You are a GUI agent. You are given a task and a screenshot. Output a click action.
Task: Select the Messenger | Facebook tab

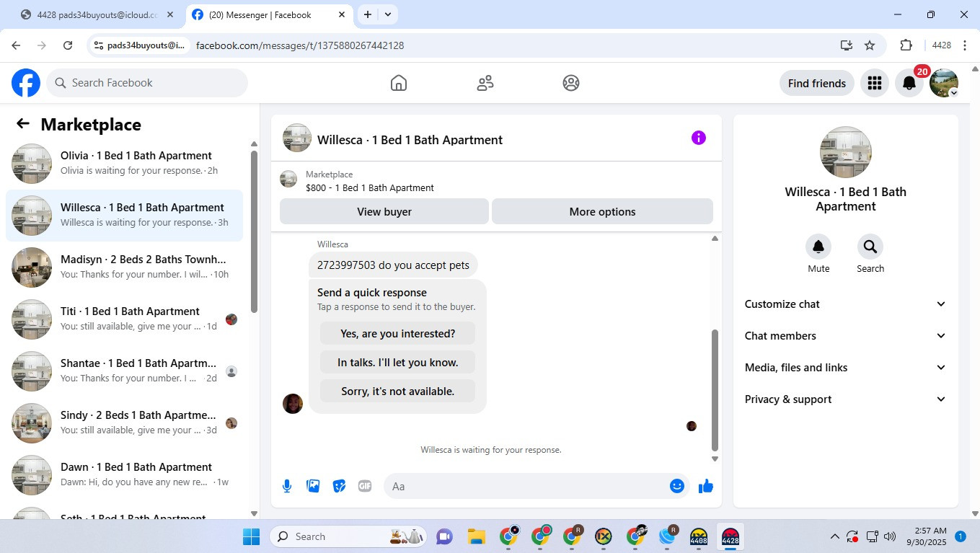pyautogui.click(x=268, y=14)
